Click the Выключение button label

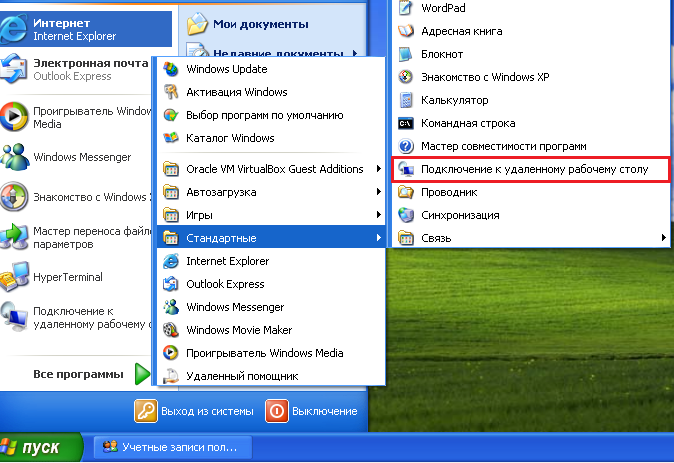coord(325,411)
